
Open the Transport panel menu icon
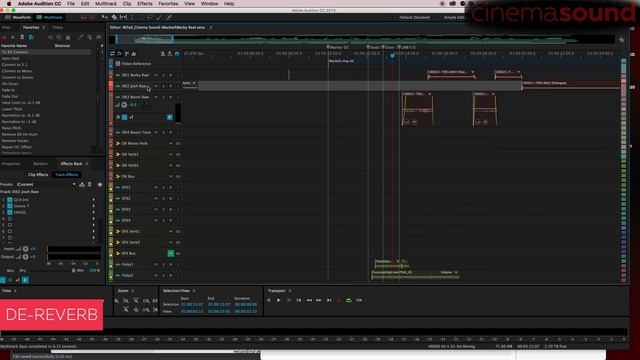(x=290, y=291)
